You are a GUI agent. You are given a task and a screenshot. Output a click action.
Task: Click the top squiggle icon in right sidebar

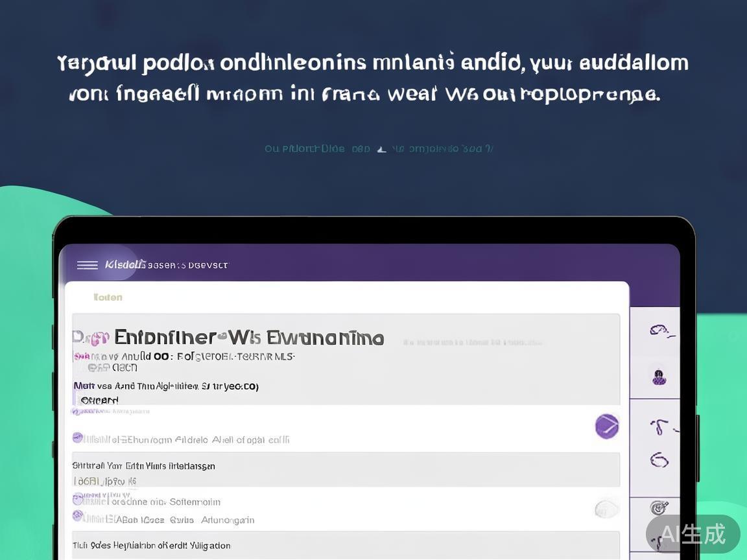(660, 331)
